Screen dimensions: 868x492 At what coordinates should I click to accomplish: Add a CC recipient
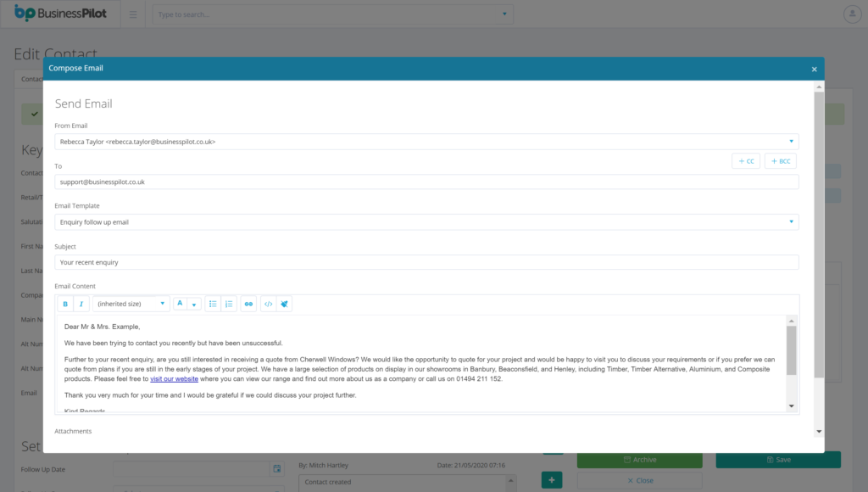(746, 161)
